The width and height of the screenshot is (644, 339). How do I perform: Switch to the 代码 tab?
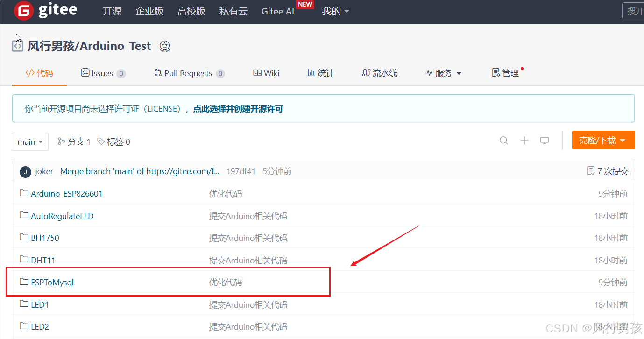(39, 73)
